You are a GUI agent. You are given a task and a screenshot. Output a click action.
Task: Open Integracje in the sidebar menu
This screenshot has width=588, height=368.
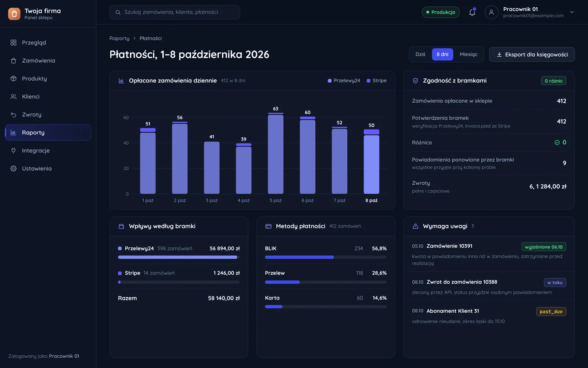pyautogui.click(x=48, y=151)
